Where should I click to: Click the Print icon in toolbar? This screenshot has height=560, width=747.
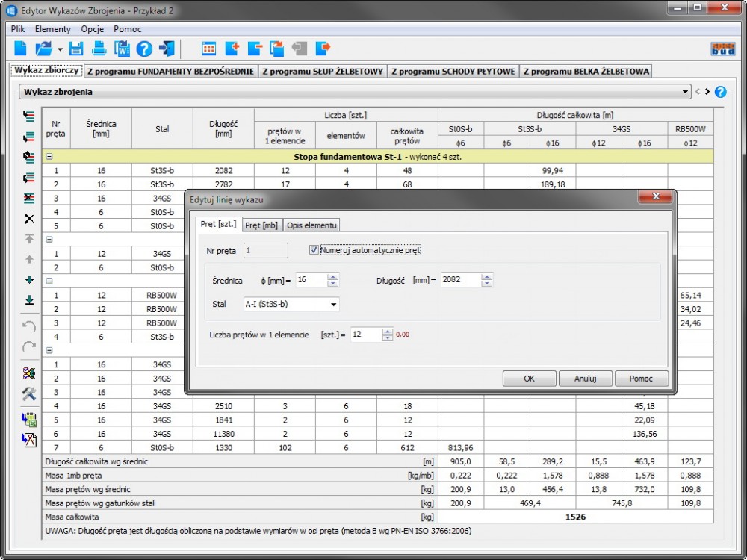[x=99, y=49]
